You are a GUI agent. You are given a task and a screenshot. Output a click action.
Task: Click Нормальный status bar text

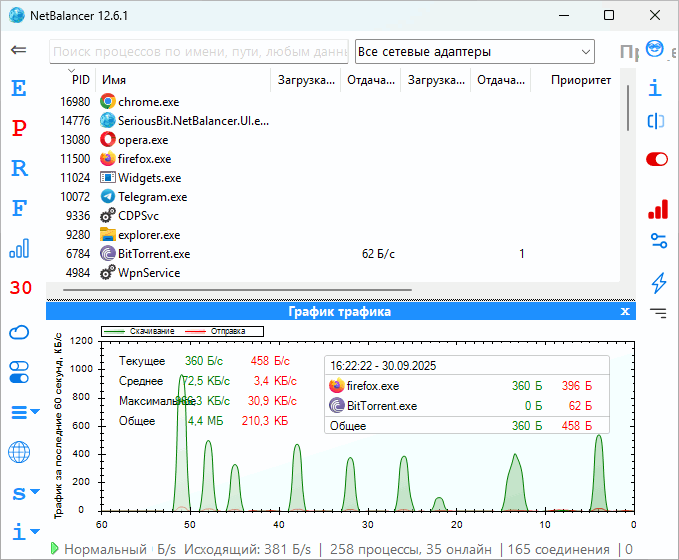105,549
